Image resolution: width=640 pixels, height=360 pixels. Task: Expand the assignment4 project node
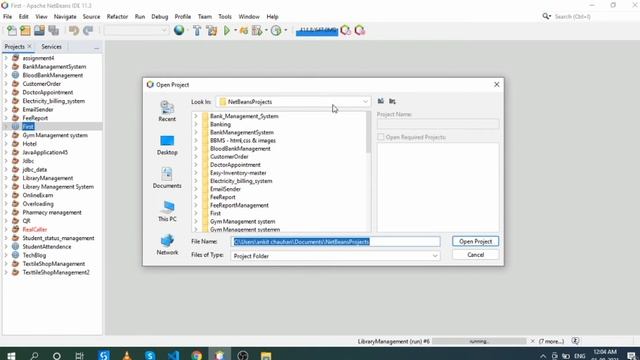point(6,58)
